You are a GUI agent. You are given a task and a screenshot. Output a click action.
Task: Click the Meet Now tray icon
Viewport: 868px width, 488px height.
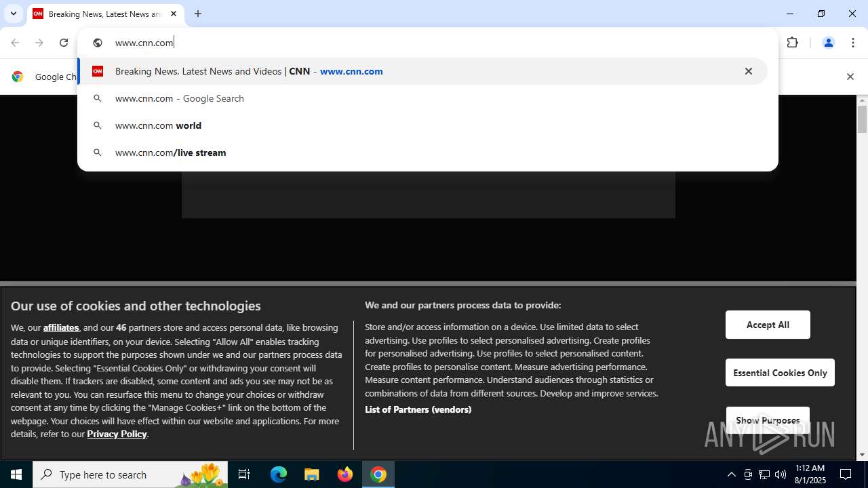(748, 474)
